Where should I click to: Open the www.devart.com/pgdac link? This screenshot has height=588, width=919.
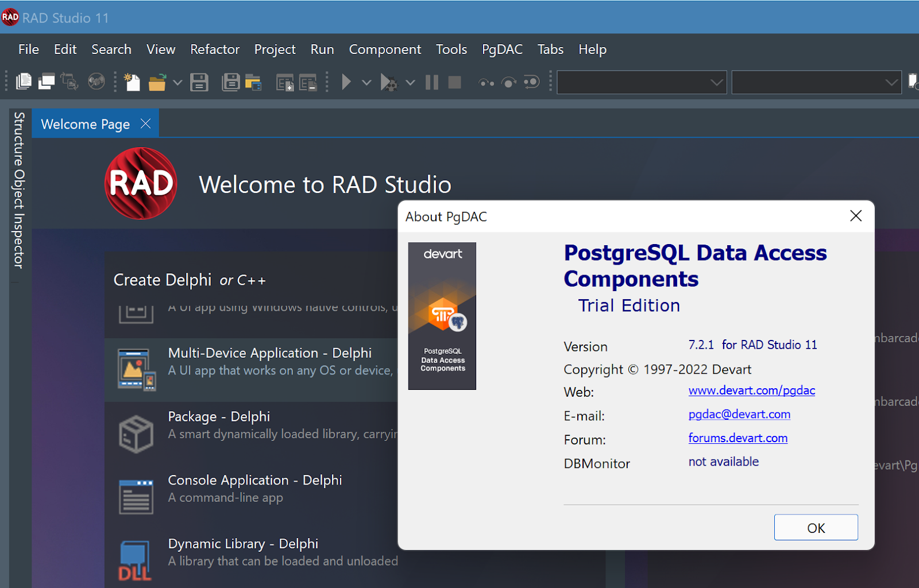pos(752,390)
